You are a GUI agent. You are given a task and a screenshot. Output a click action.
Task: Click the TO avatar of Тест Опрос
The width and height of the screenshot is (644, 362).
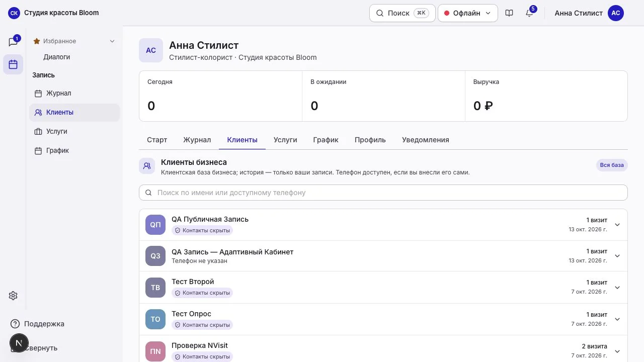click(155, 319)
